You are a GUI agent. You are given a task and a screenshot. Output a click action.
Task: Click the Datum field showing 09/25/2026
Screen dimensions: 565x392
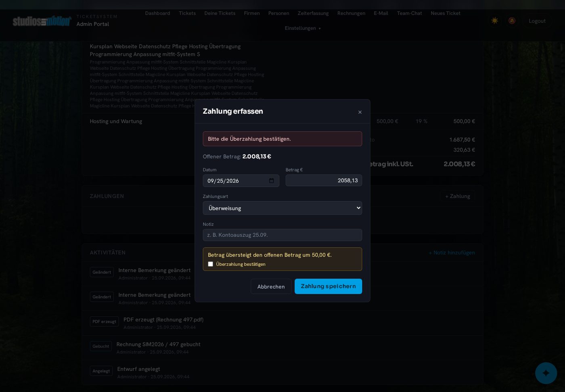coord(241,181)
